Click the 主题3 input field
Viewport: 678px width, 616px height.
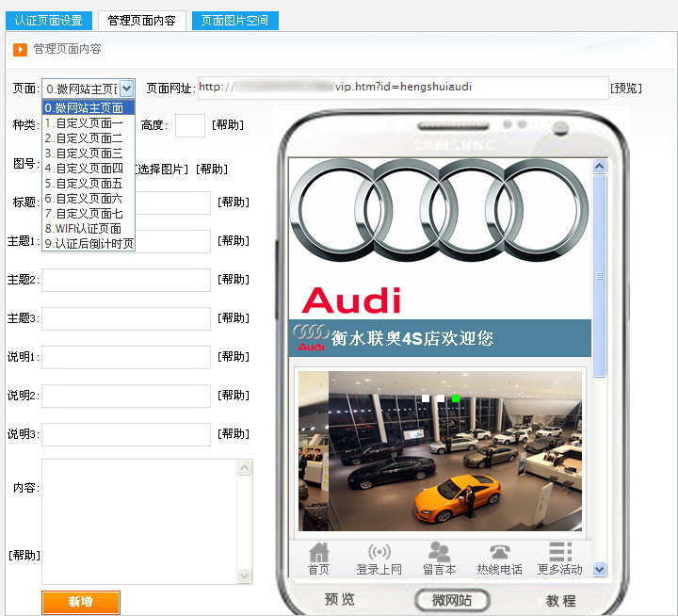pos(126,318)
